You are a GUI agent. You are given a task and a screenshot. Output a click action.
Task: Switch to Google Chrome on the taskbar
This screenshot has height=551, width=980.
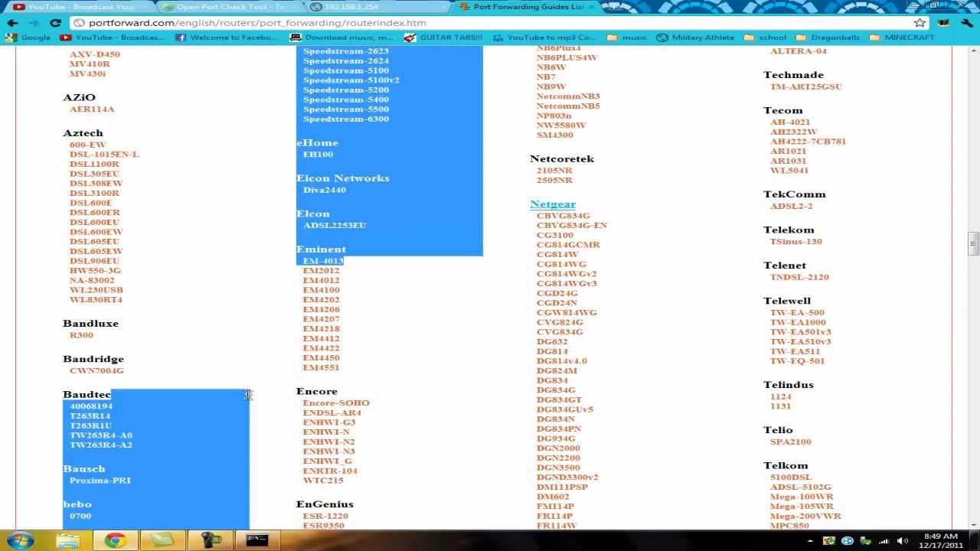tap(116, 540)
